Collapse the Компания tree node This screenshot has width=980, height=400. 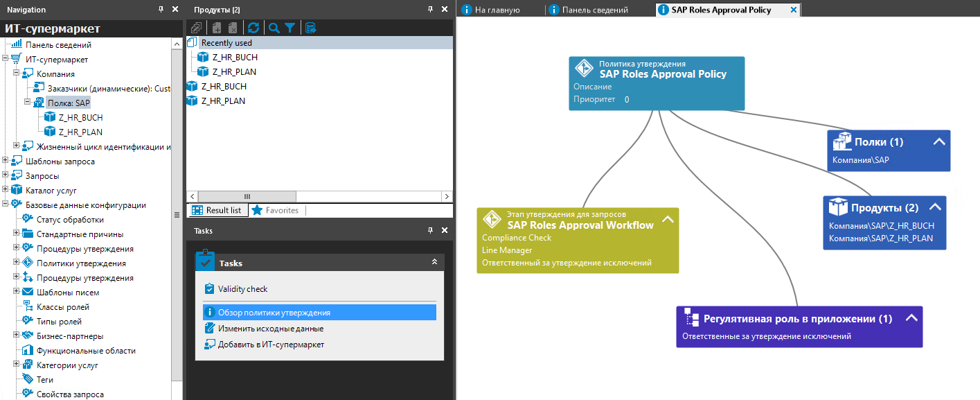click(17, 73)
